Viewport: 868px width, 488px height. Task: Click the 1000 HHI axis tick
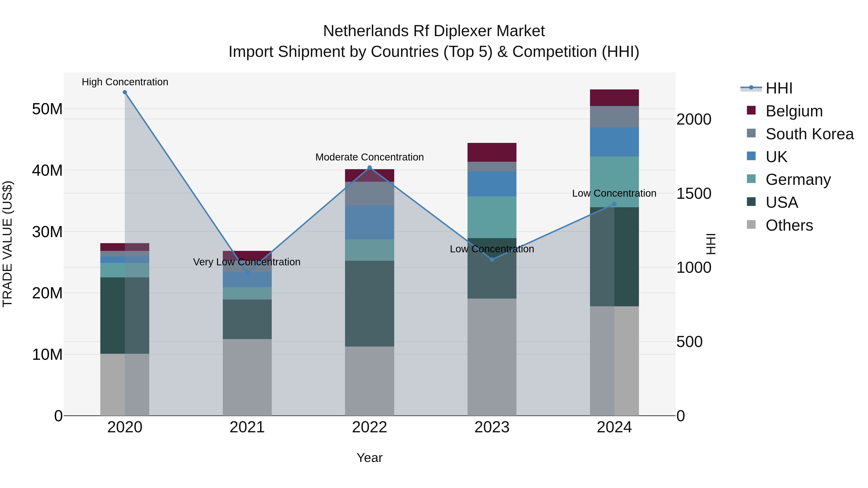point(694,267)
